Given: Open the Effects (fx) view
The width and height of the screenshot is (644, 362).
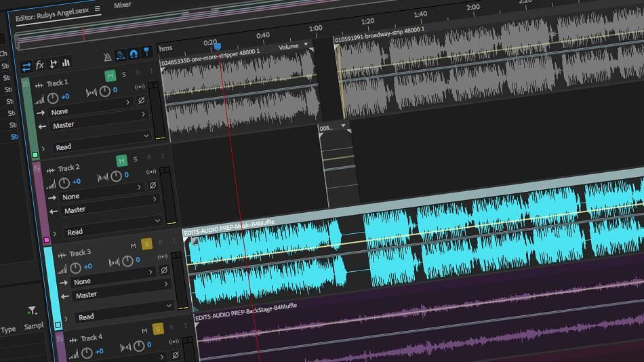Looking at the screenshot, I should click(x=39, y=65).
